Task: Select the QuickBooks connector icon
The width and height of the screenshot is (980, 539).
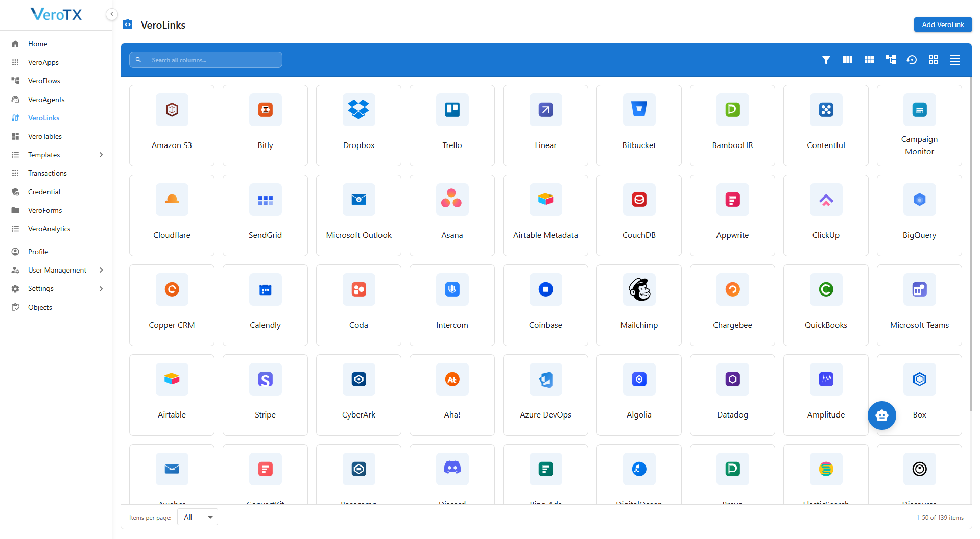Action: click(826, 289)
